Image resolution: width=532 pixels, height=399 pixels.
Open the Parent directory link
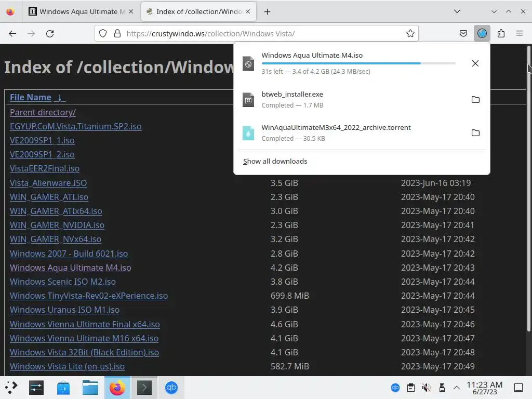[x=43, y=112]
